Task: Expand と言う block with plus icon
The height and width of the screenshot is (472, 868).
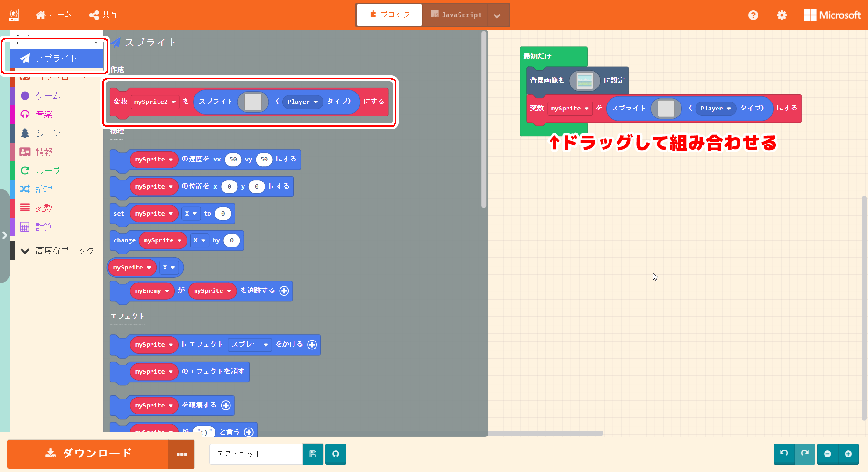Action: coord(249,432)
